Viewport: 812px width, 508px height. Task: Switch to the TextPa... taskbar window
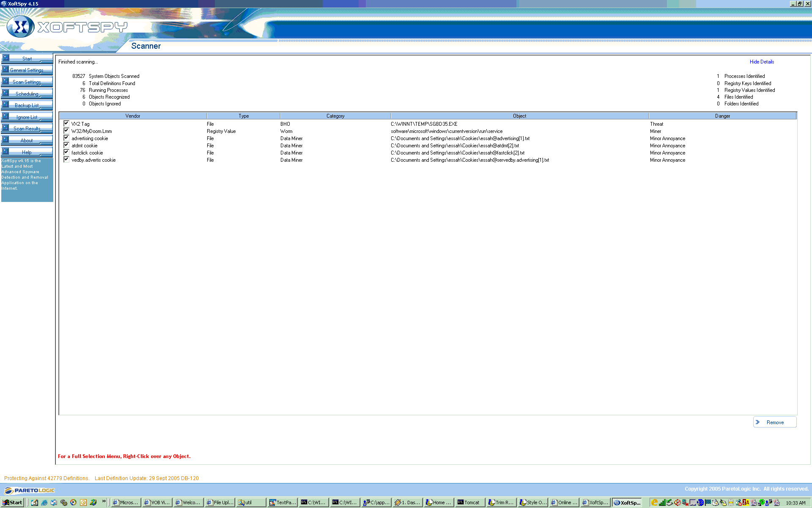coord(282,502)
